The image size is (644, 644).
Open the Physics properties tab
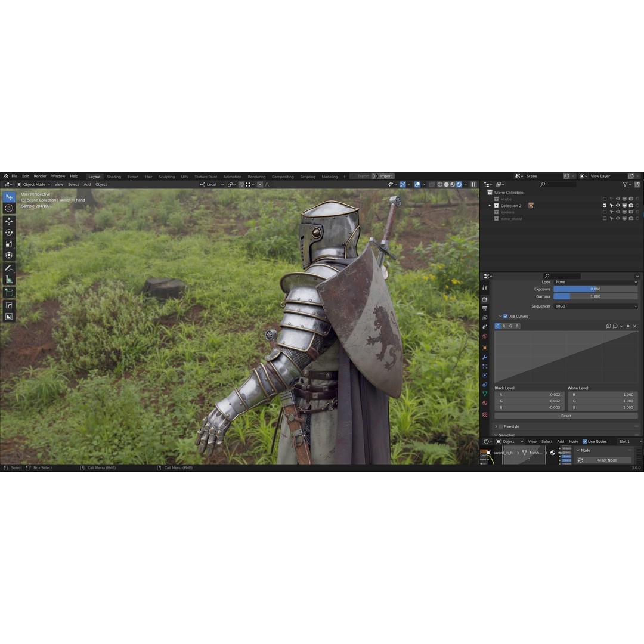click(485, 376)
